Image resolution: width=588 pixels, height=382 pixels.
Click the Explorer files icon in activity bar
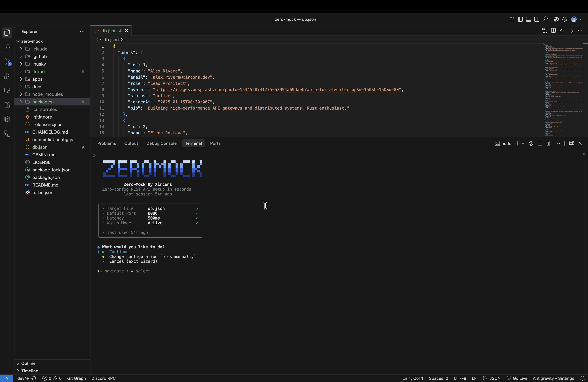tap(7, 33)
